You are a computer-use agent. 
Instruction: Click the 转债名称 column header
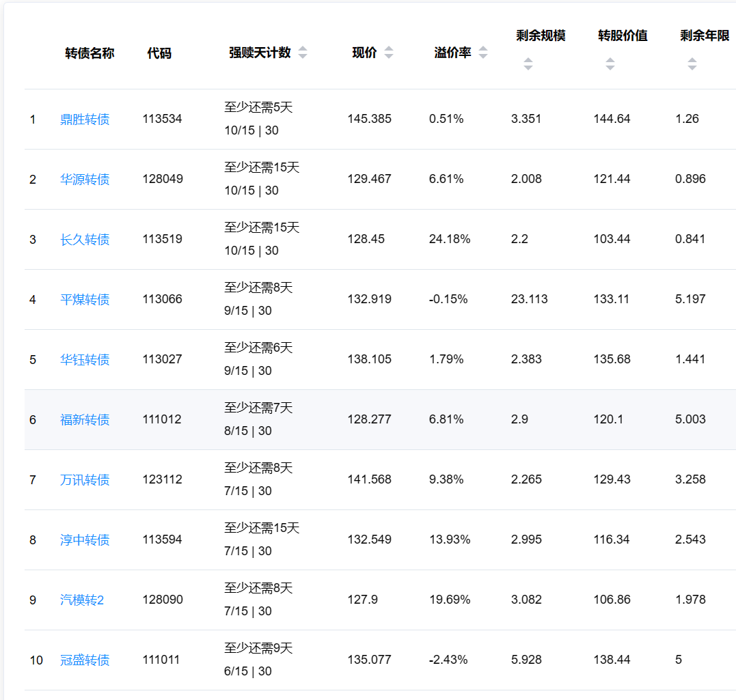[90, 53]
